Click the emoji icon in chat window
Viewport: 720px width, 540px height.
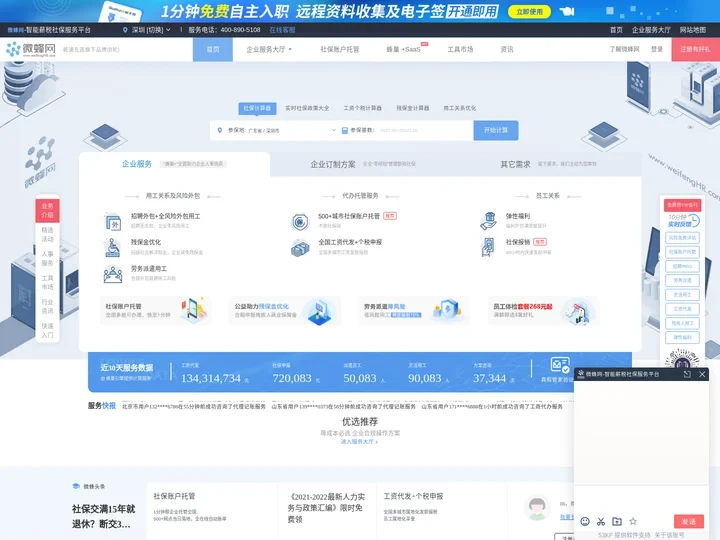coord(585,521)
